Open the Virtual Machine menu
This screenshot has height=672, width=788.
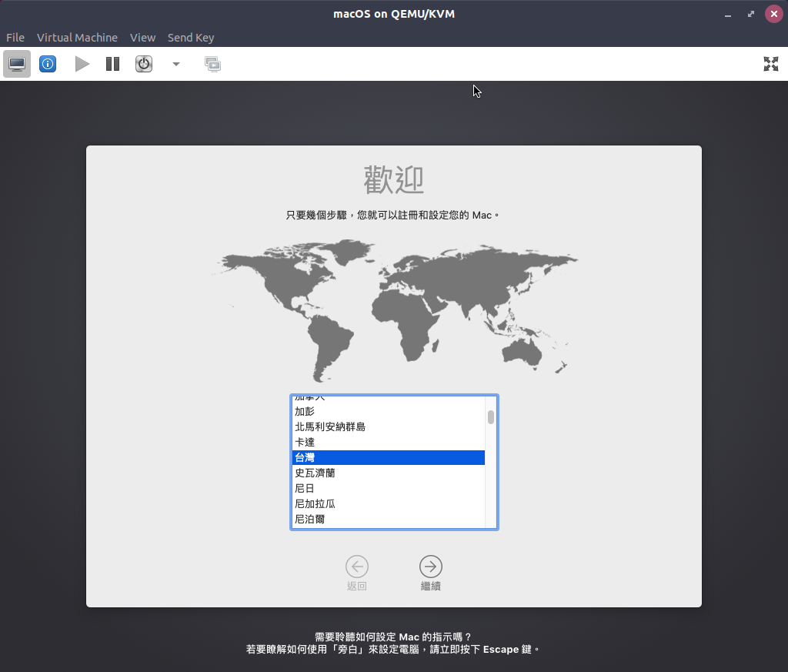tap(77, 38)
